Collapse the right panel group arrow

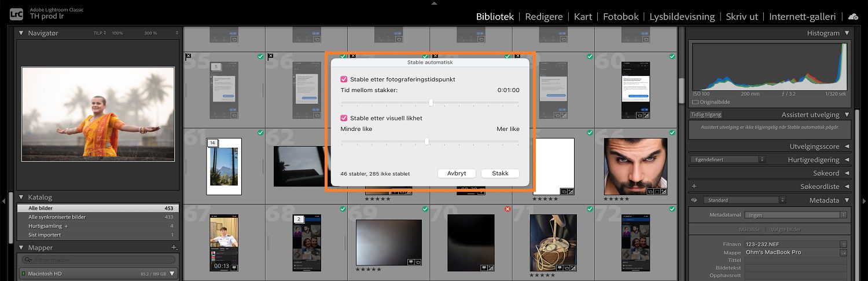click(x=865, y=201)
